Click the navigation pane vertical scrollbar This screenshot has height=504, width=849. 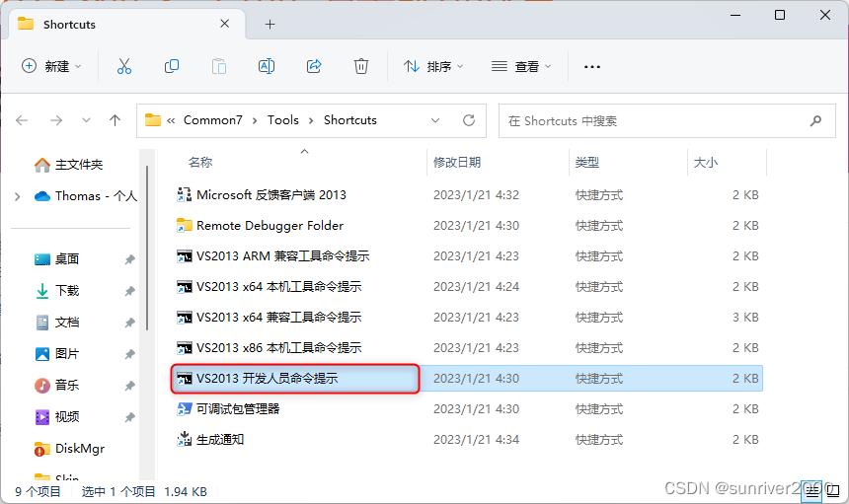(x=147, y=249)
